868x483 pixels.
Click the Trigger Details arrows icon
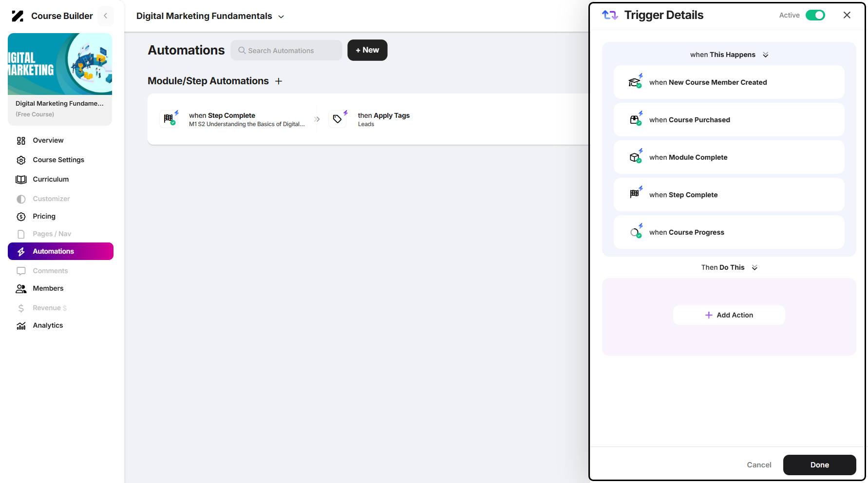coord(610,15)
